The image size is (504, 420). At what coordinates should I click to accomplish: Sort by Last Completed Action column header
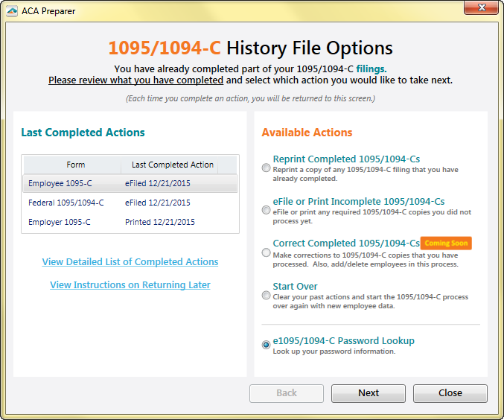pos(172,165)
